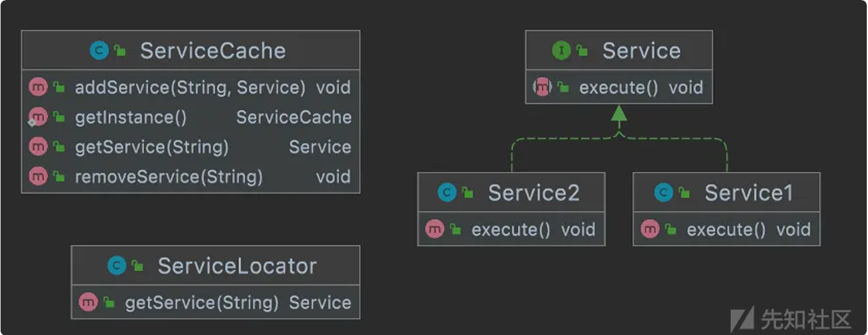Click the ServiceCache return type of getInstance
The image size is (868, 335).
click(x=294, y=117)
